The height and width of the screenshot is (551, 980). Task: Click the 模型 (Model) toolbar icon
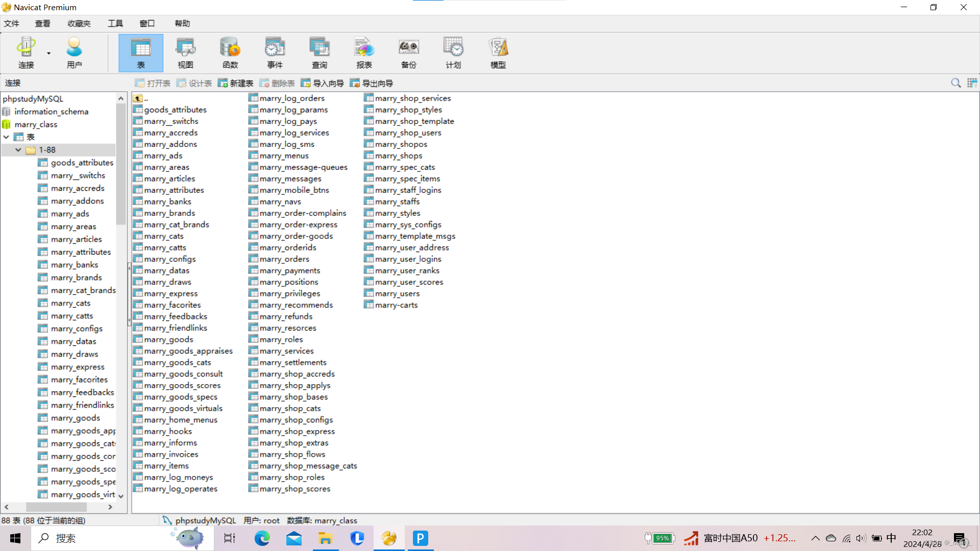pyautogui.click(x=498, y=53)
